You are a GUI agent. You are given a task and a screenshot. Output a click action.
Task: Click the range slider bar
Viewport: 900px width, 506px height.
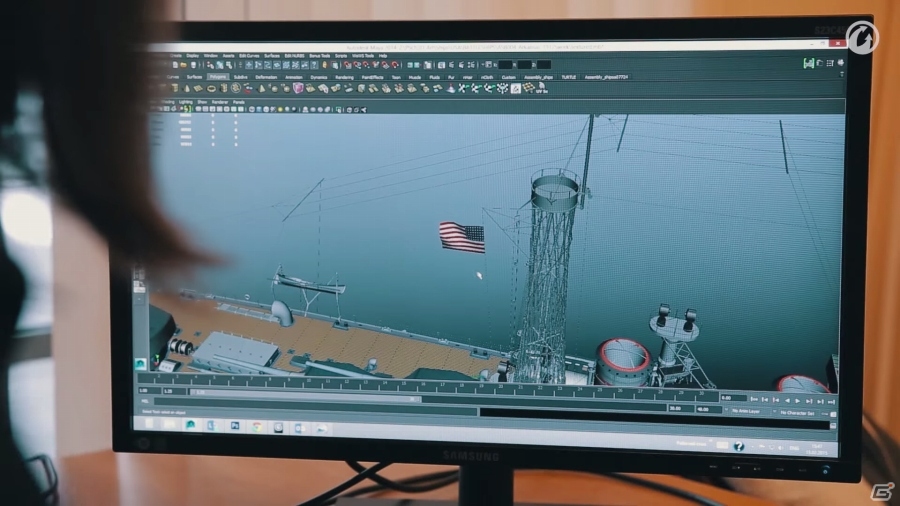[304, 396]
